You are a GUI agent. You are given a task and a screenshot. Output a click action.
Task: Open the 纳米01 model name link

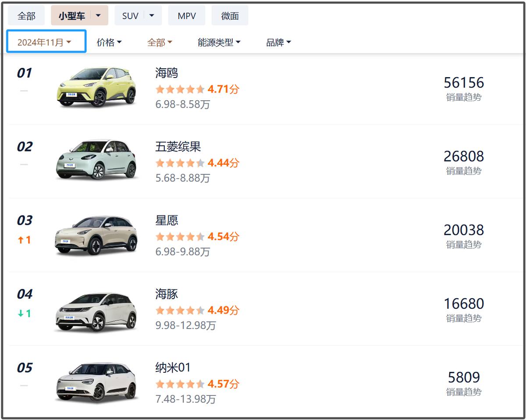point(173,367)
